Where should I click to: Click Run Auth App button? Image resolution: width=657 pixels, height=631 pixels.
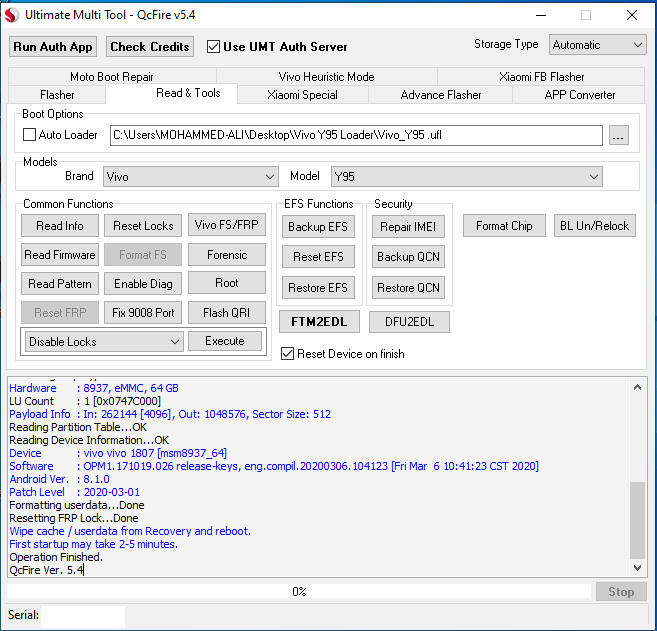53,47
